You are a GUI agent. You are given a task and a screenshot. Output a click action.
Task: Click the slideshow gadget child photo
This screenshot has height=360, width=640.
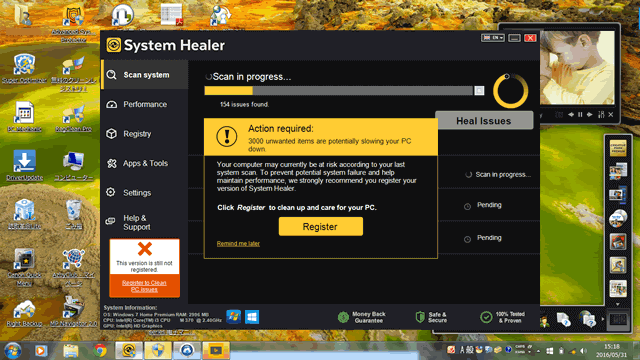pyautogui.click(x=577, y=67)
